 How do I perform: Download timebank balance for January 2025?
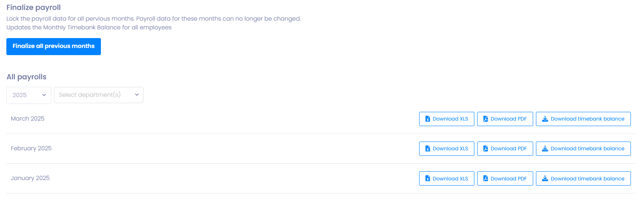[x=583, y=179]
